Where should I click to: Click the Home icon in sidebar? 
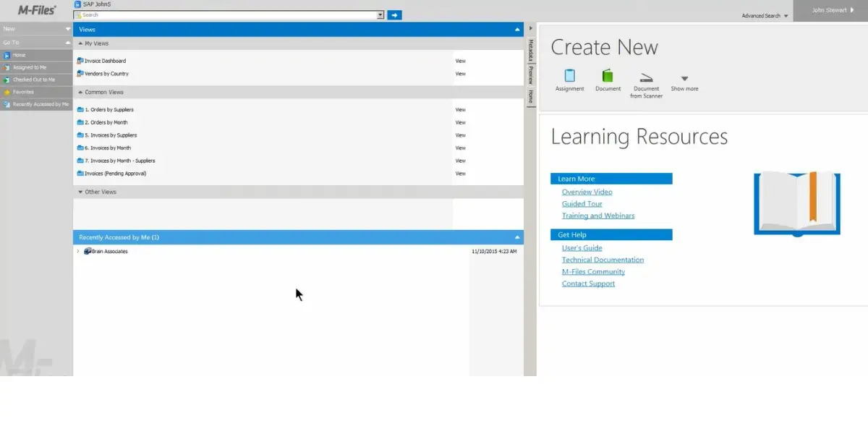pos(7,55)
